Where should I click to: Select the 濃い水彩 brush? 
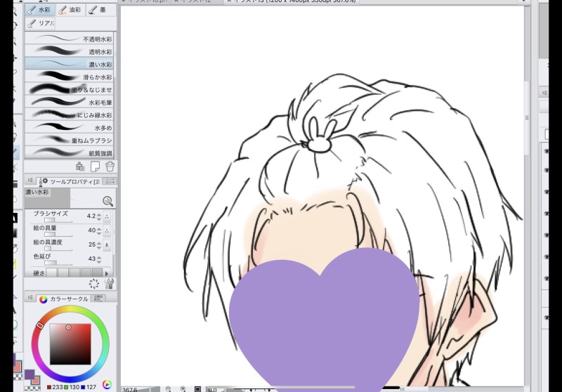tap(69, 64)
